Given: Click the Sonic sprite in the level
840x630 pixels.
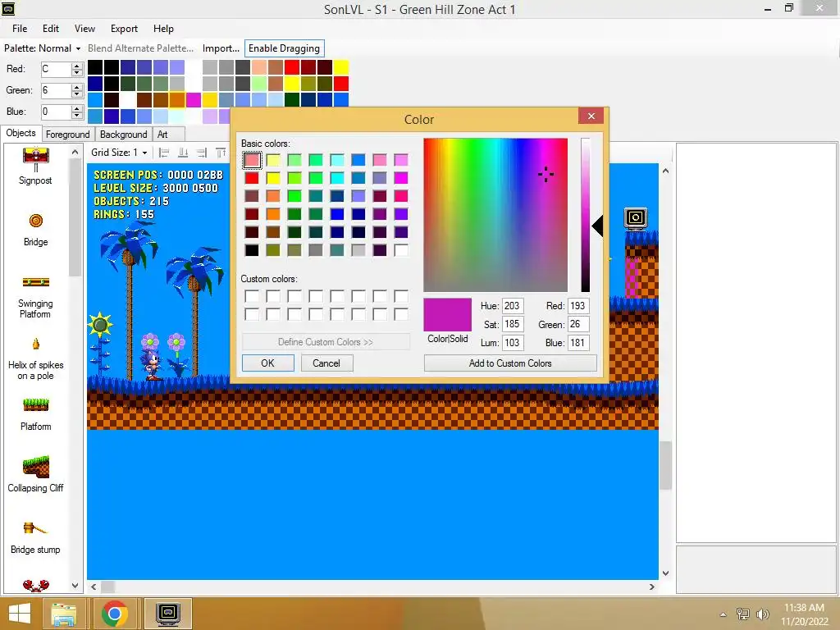Looking at the screenshot, I should click(x=152, y=365).
